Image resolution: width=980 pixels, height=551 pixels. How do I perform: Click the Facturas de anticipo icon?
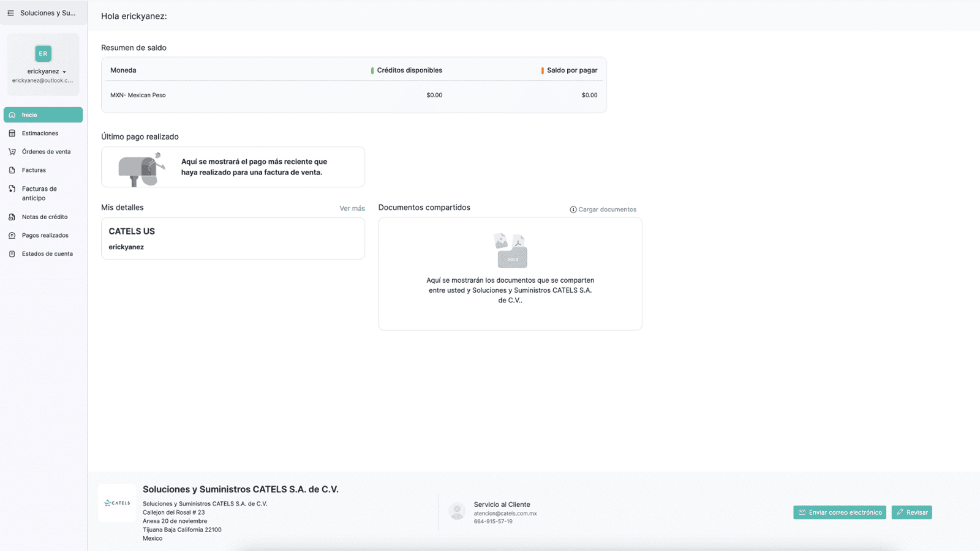point(12,189)
